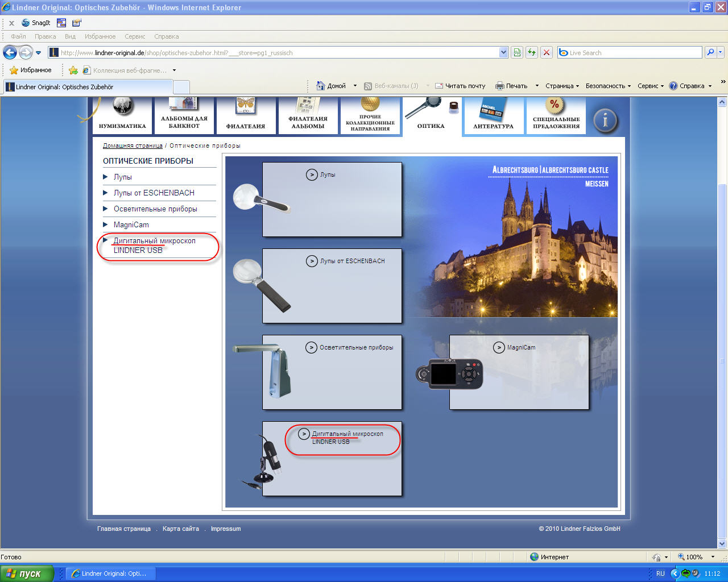Viewport: 728px width, 582px height.
Task: Open the Home (Домой) toolbar icon
Action: [x=321, y=86]
